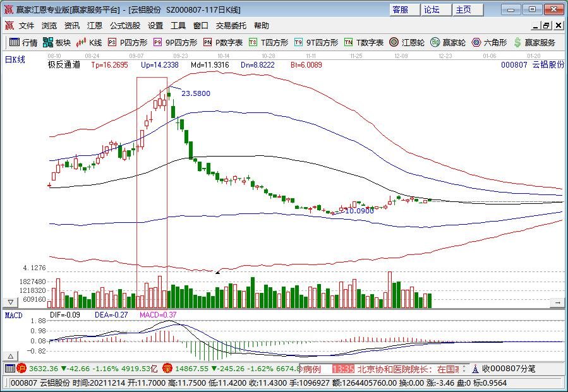568x392 pixels.
Task: Open the 江恩轮 Gann wheel
Action: pos(406,43)
